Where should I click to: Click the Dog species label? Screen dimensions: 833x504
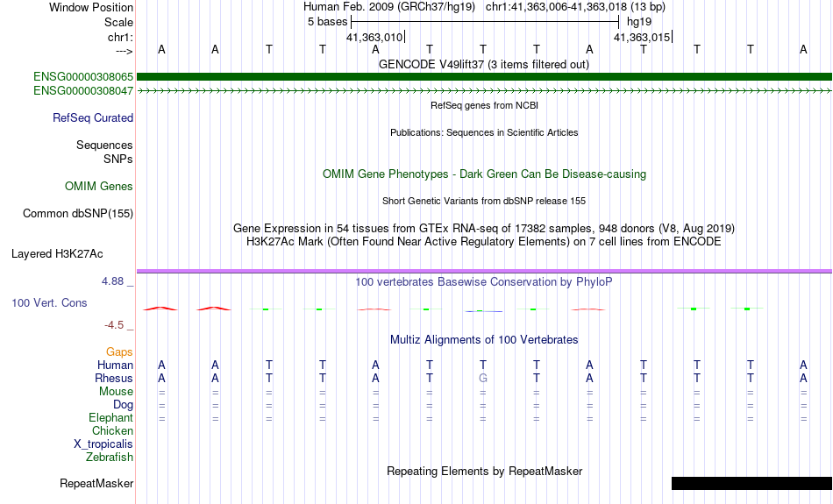pos(124,405)
